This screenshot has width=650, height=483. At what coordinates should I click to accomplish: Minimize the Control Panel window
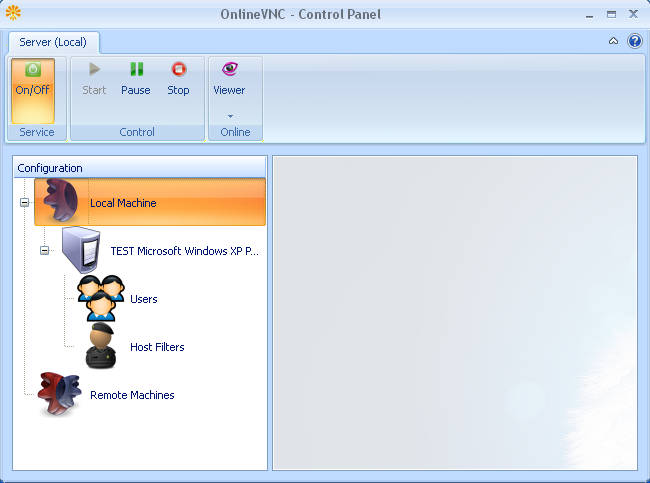[x=589, y=15]
